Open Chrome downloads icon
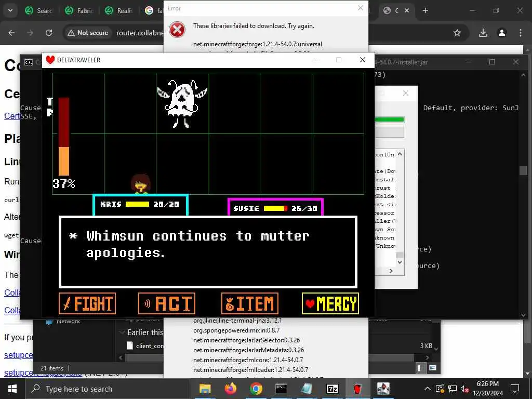Viewport: 532px width, 399px height. coord(483,33)
